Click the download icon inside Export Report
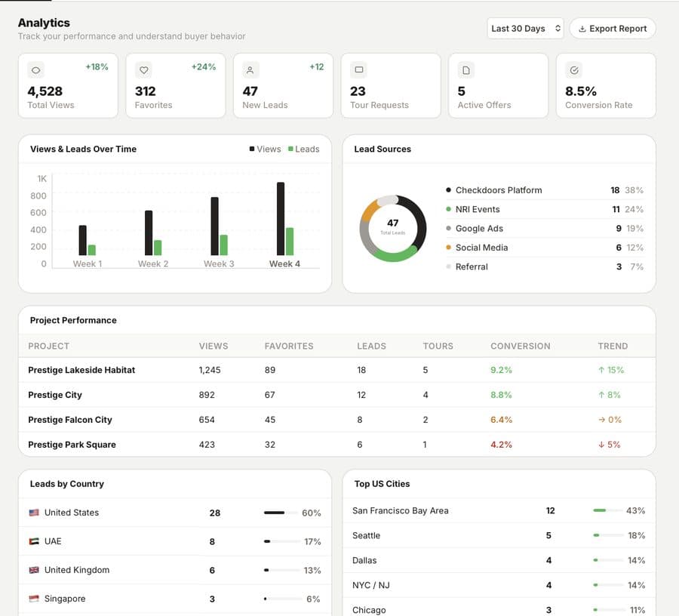This screenshot has height=616, width=679. point(585,28)
